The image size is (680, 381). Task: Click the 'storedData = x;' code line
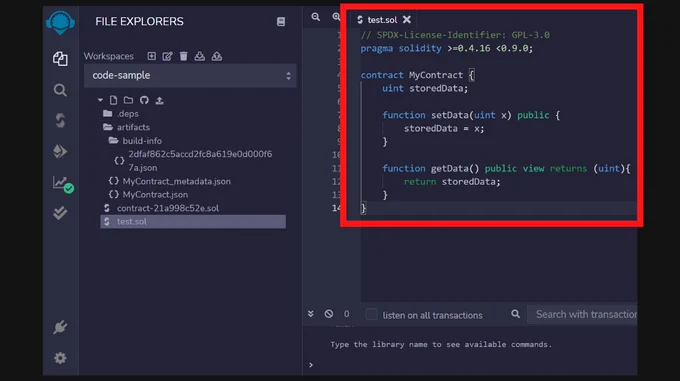tap(444, 129)
